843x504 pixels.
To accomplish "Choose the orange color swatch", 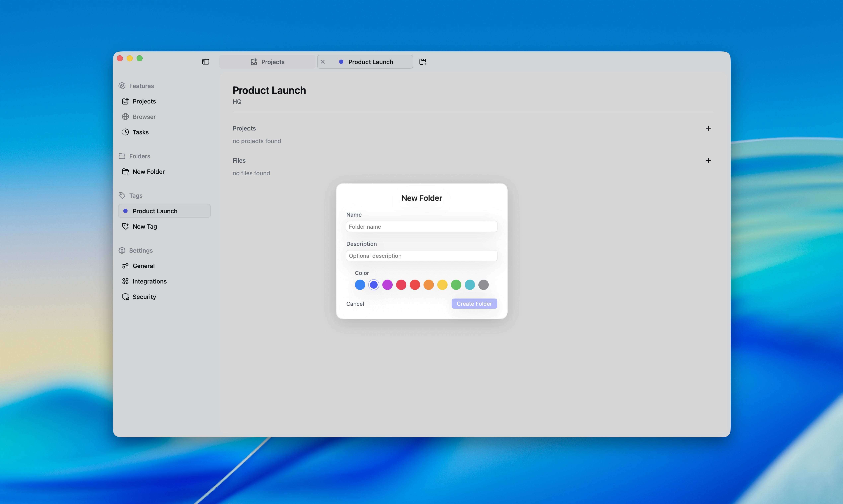I will coord(429,285).
